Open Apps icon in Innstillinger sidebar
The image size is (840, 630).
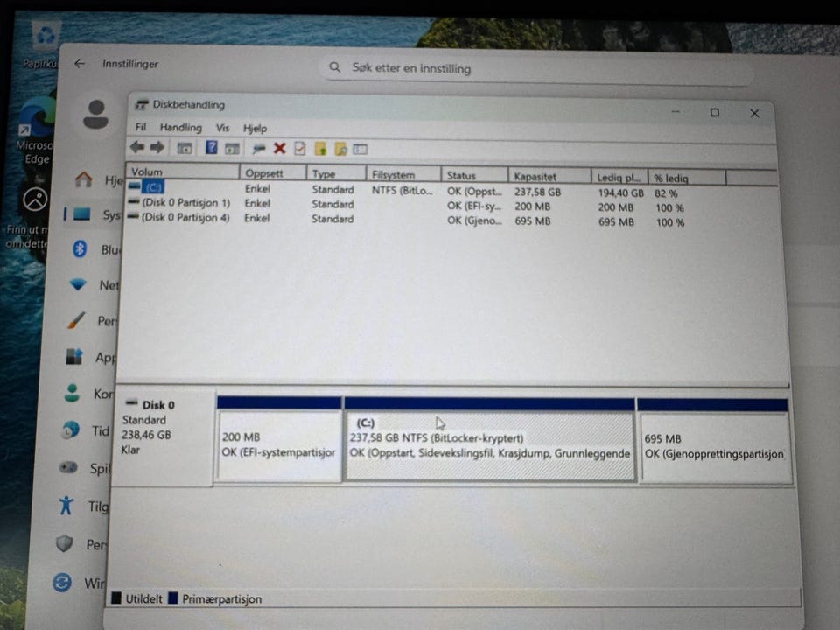(x=73, y=357)
